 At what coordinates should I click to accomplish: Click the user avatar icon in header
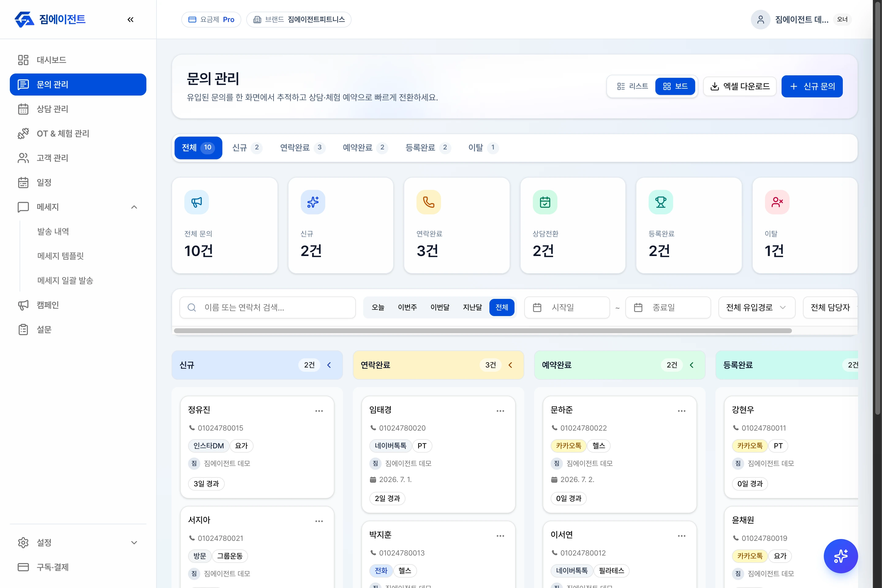760,20
